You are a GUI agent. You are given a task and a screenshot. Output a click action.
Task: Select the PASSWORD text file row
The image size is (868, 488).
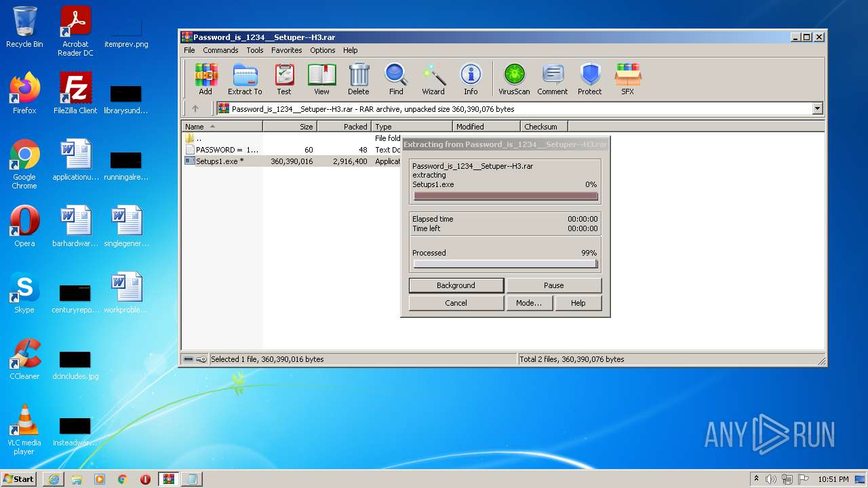coord(292,150)
